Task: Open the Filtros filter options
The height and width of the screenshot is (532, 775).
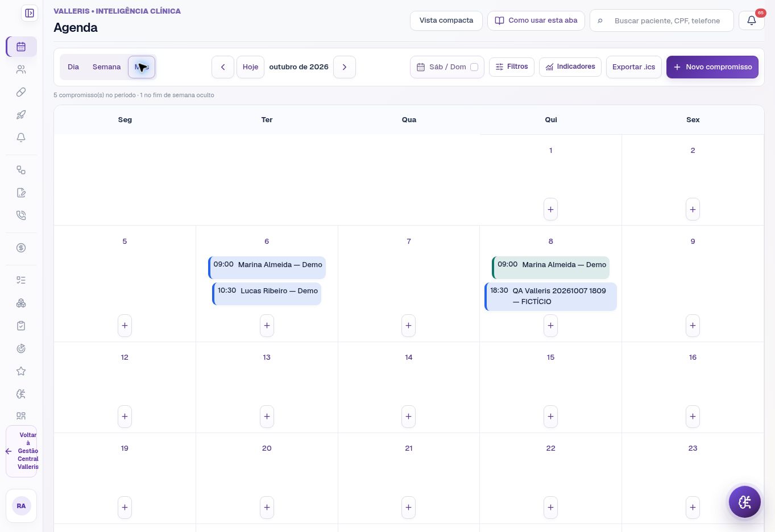Action: click(512, 66)
